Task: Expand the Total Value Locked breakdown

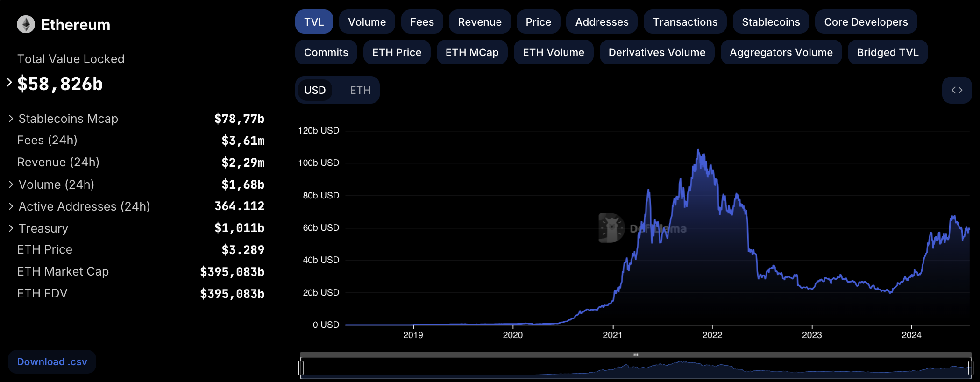Action: [x=9, y=83]
